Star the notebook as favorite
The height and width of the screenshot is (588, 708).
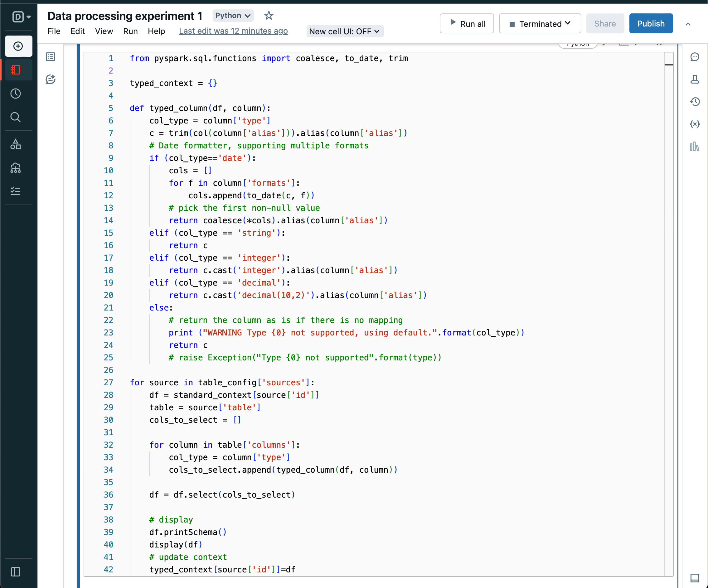coord(269,16)
